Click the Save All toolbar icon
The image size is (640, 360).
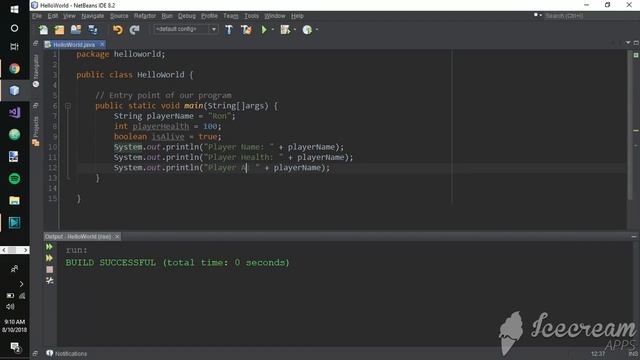[x=93, y=29]
